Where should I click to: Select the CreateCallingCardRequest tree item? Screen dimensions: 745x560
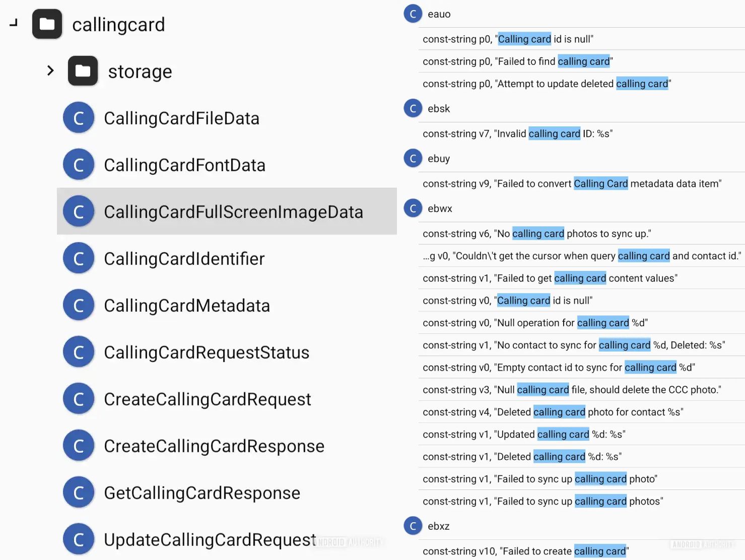207,398
